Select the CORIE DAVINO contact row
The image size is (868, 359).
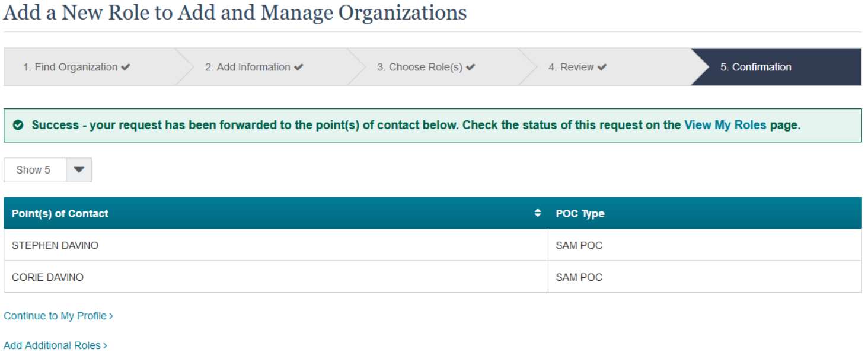tap(48, 277)
